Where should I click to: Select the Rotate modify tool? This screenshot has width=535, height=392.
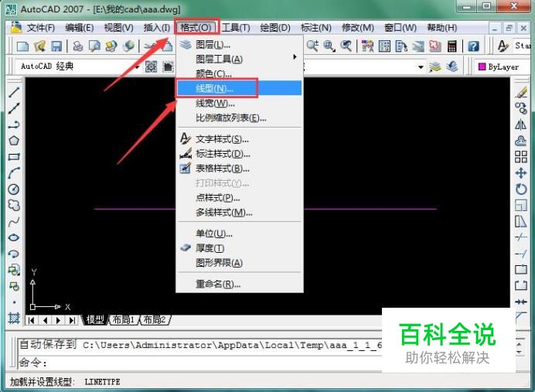pos(521,189)
